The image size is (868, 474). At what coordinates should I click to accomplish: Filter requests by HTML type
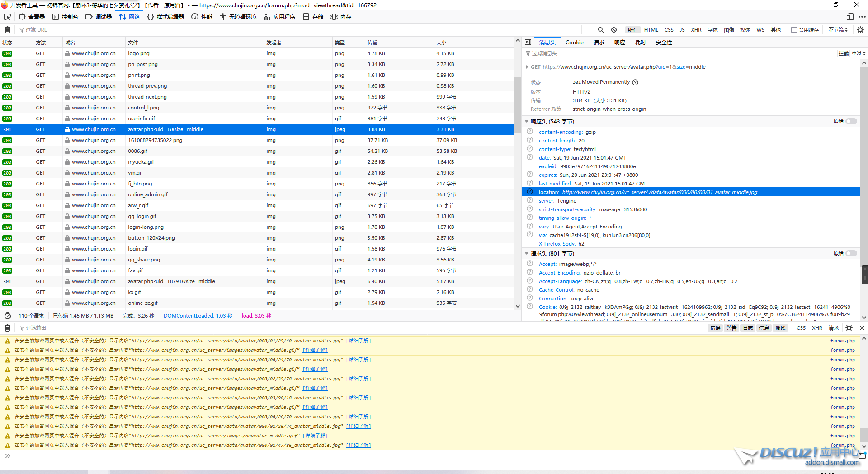coord(651,30)
